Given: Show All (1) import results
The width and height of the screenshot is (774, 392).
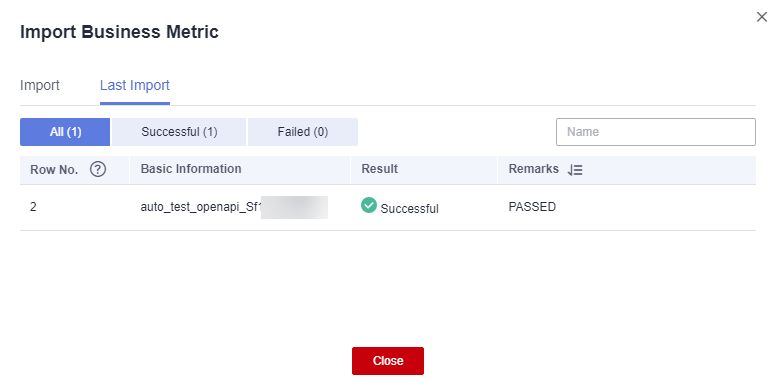Looking at the screenshot, I should click(x=65, y=132).
